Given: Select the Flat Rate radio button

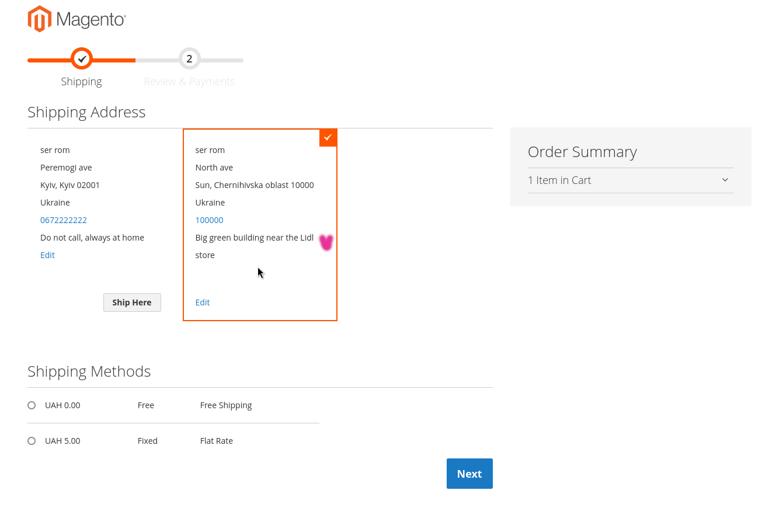Looking at the screenshot, I should tap(32, 441).
